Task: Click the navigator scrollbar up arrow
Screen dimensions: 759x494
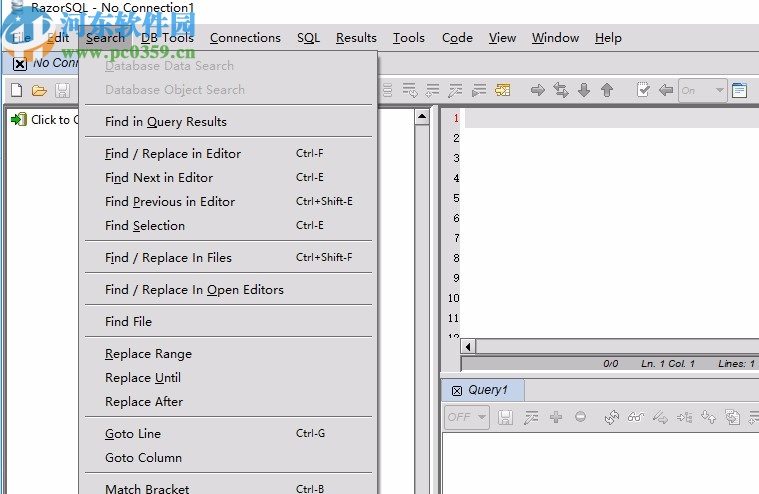Action: pos(422,117)
